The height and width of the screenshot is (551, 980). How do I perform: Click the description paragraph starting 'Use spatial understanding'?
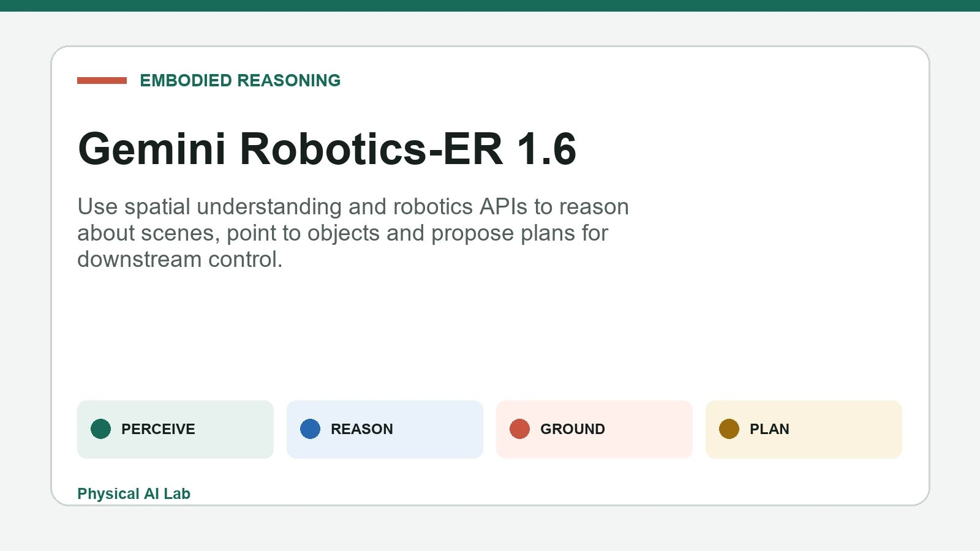(x=353, y=233)
